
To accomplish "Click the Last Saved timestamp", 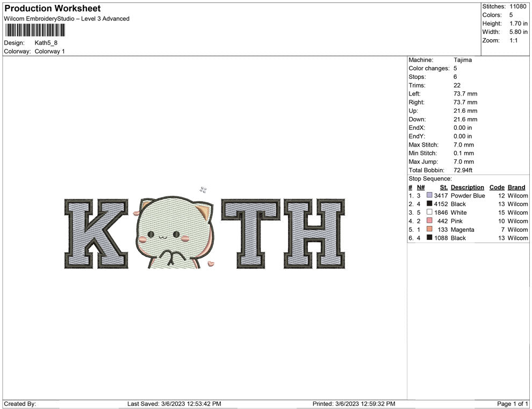I will coord(174,404).
